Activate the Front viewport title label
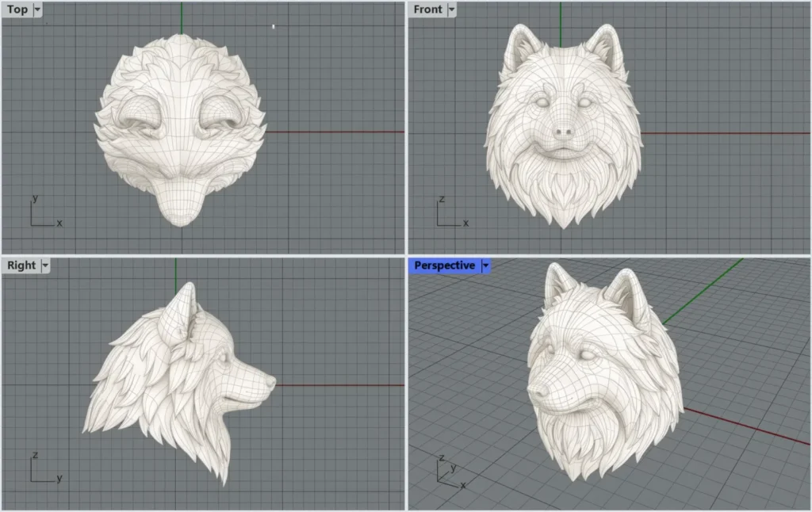The height and width of the screenshot is (512, 812). point(427,10)
